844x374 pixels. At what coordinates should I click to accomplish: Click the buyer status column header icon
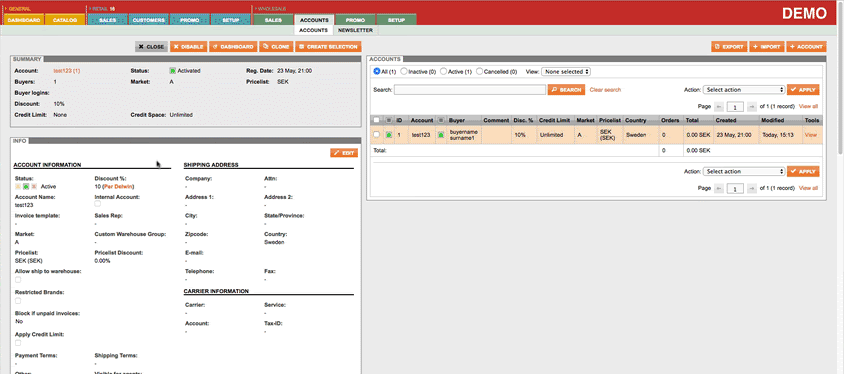[x=441, y=120]
